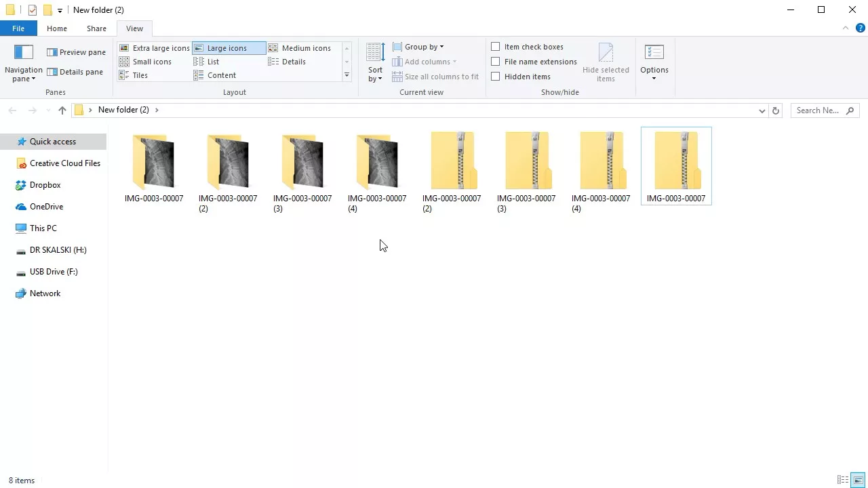
Task: Open the Sort by dropdown
Action: pyautogui.click(x=375, y=61)
